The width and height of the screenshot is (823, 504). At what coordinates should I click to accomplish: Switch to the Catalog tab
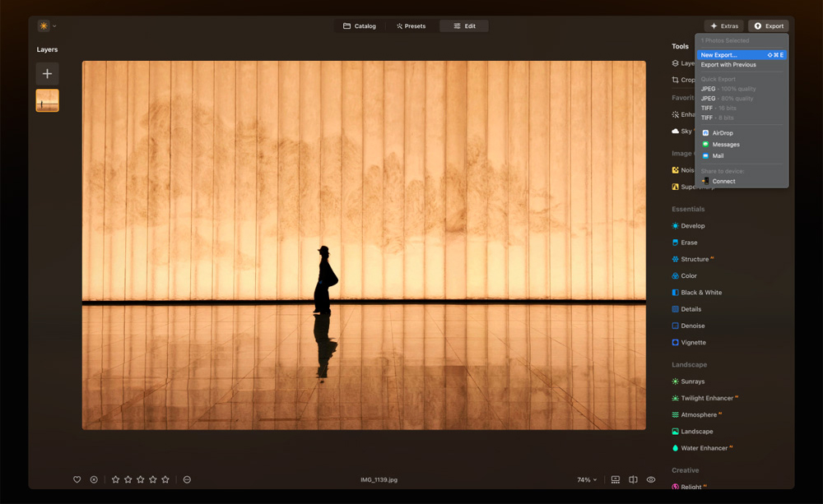pyautogui.click(x=360, y=26)
